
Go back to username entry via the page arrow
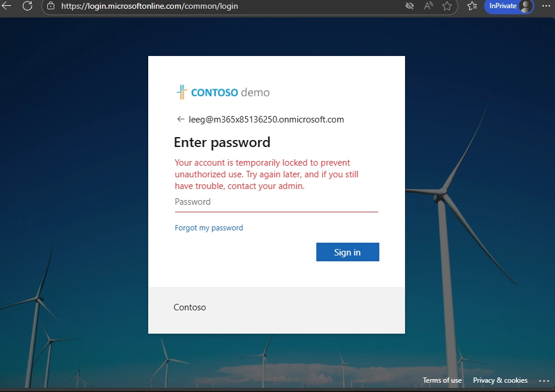click(x=180, y=119)
